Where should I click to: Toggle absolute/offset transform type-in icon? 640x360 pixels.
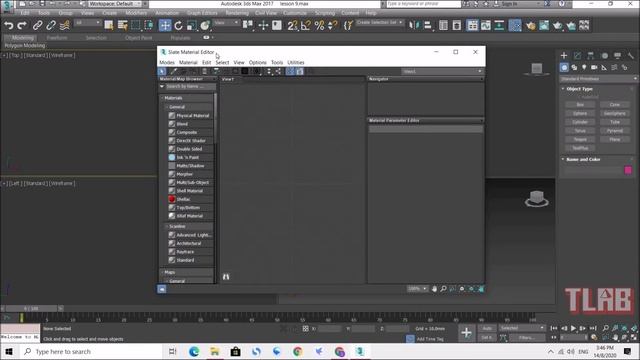pyautogui.click(x=305, y=329)
